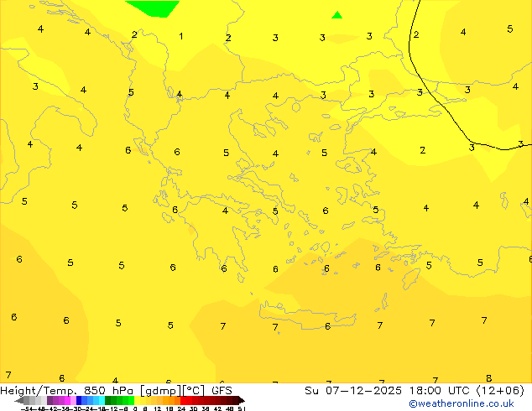Click the [°C] unit label

tap(195, 390)
